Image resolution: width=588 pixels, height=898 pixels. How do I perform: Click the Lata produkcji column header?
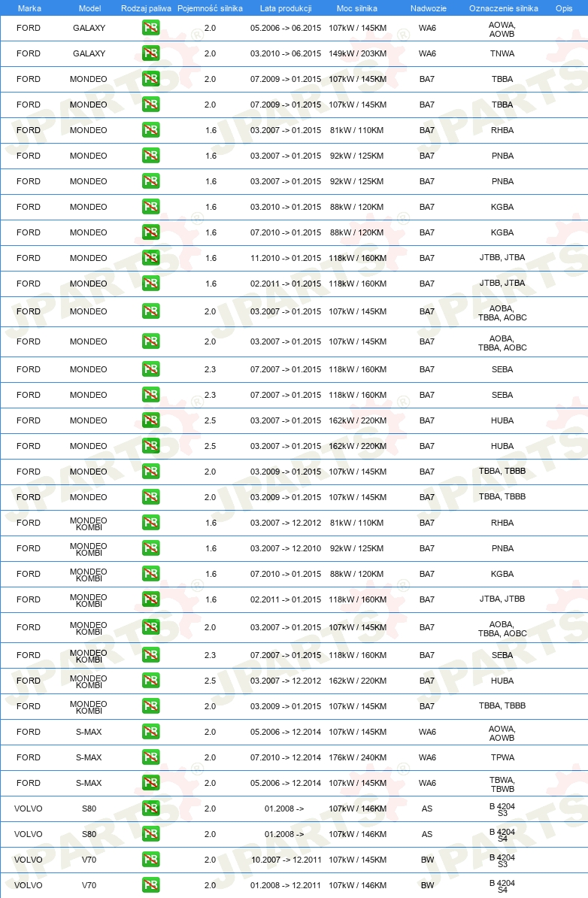click(x=286, y=8)
